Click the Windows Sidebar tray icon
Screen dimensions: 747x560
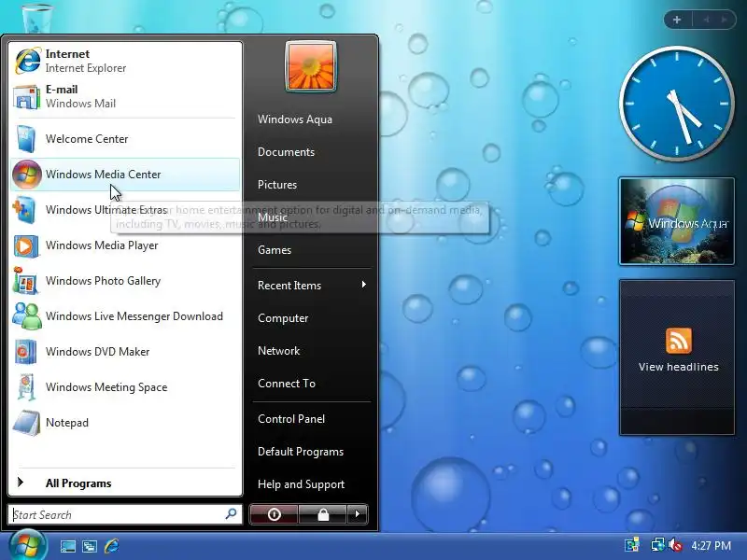click(x=632, y=545)
